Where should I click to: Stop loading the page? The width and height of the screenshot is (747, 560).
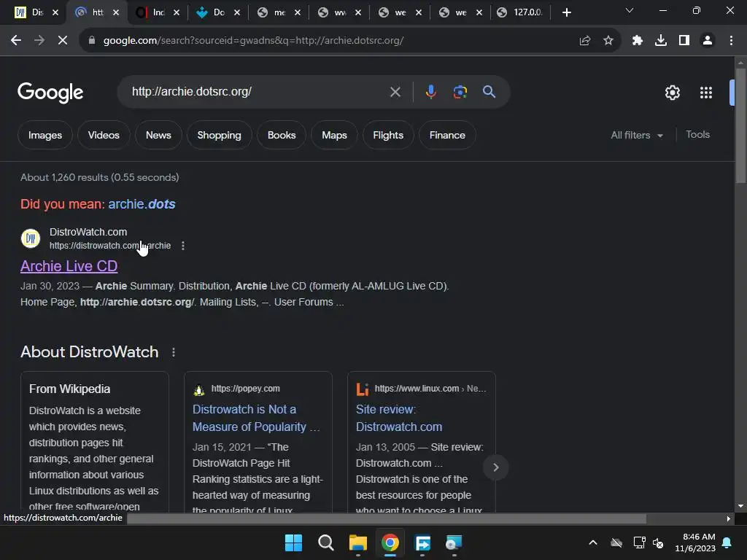[63, 41]
